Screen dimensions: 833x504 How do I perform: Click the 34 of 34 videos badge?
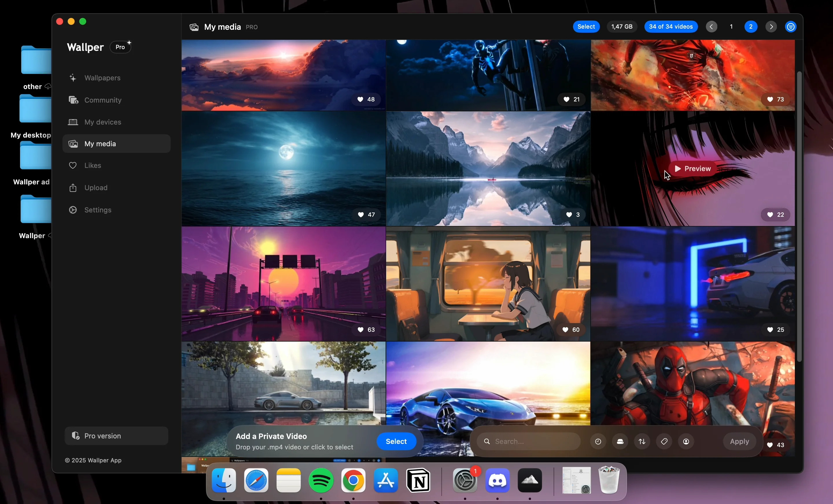pyautogui.click(x=671, y=27)
